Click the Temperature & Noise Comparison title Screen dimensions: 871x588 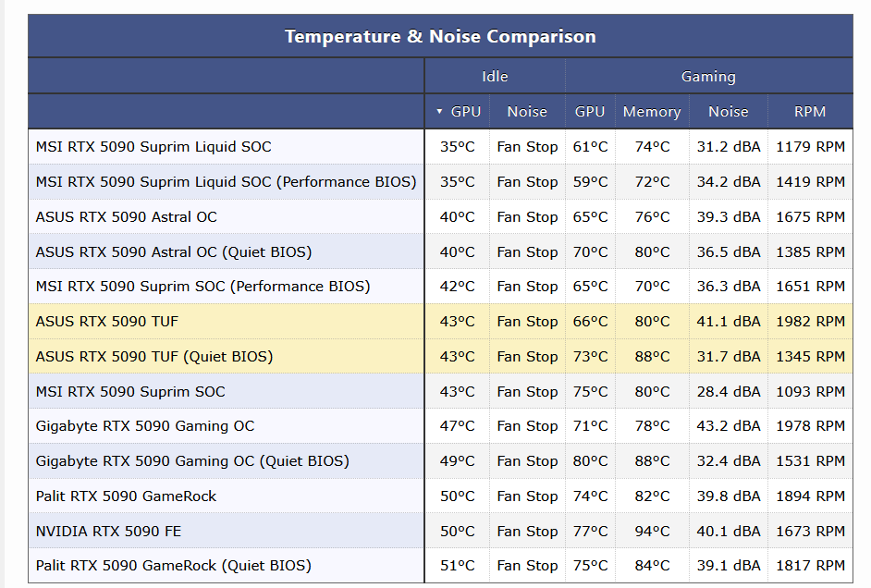point(440,37)
